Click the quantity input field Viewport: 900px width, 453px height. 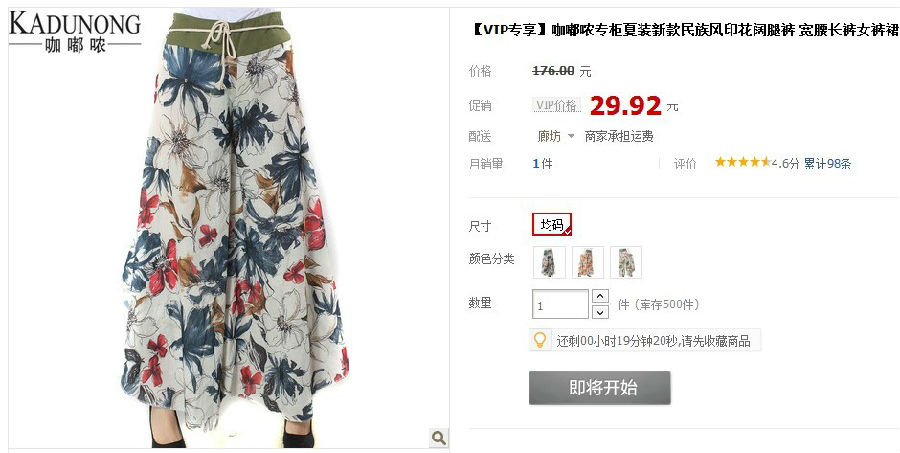(560, 304)
